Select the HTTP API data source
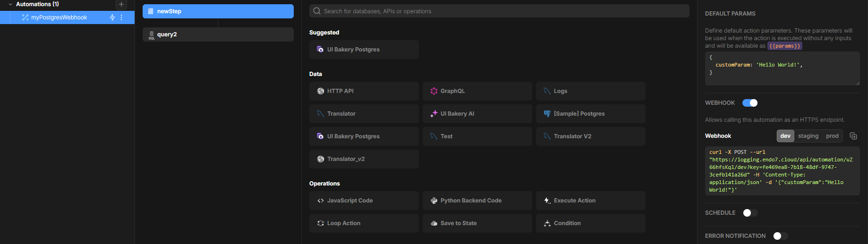The height and width of the screenshot is (244, 868). tap(364, 91)
